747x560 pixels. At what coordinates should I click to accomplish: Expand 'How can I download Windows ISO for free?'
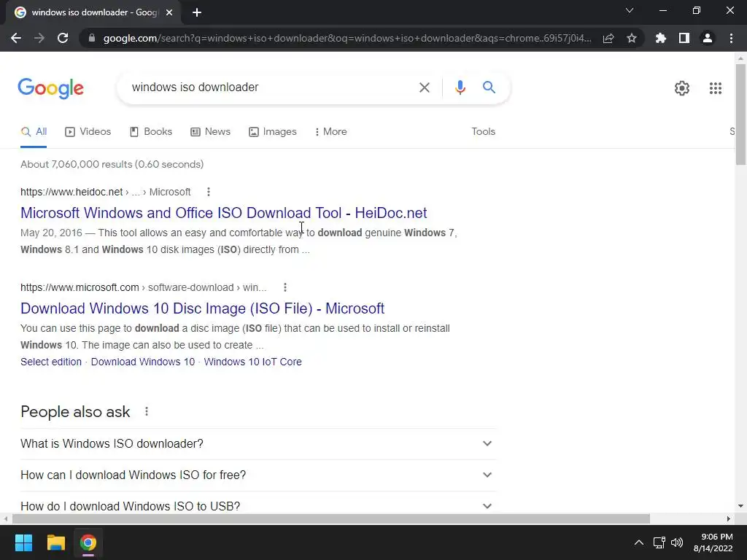click(258, 475)
